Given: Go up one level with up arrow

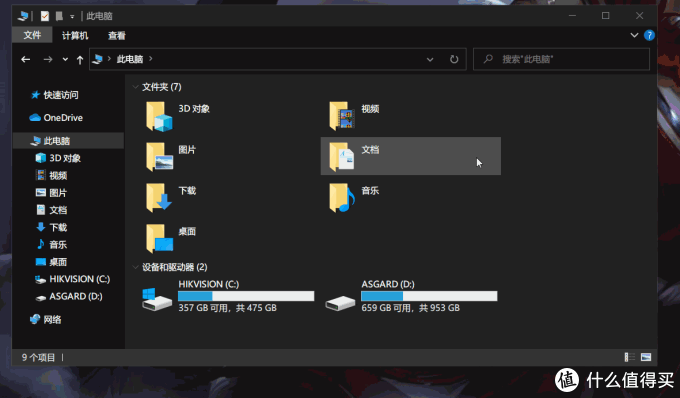Looking at the screenshot, I should pos(80,59).
